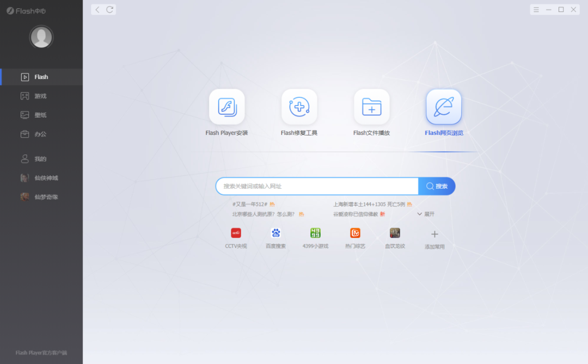This screenshot has height=364, width=588.
Task: Open 仙梦奇缘 game entry
Action: tap(41, 197)
